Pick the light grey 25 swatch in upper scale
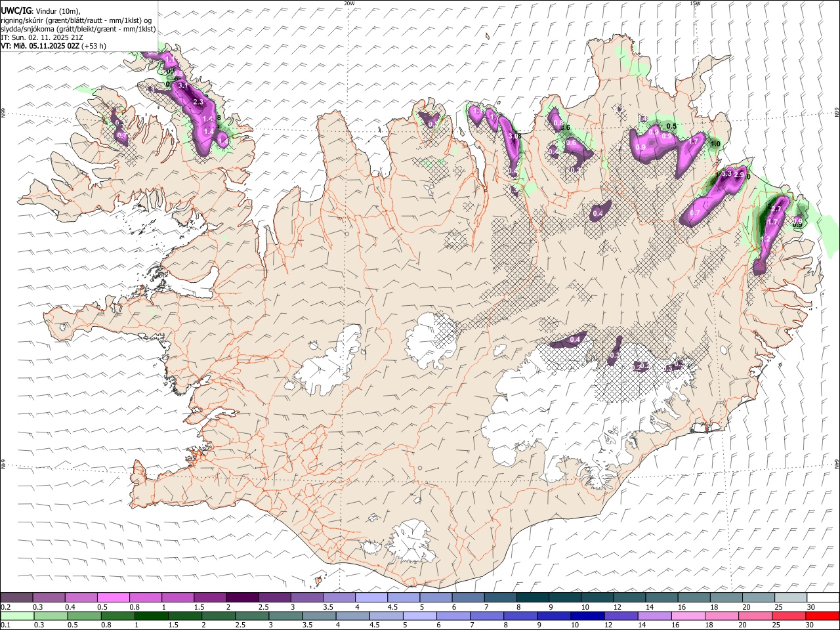Viewport: 840px width, 630px height. point(790,598)
